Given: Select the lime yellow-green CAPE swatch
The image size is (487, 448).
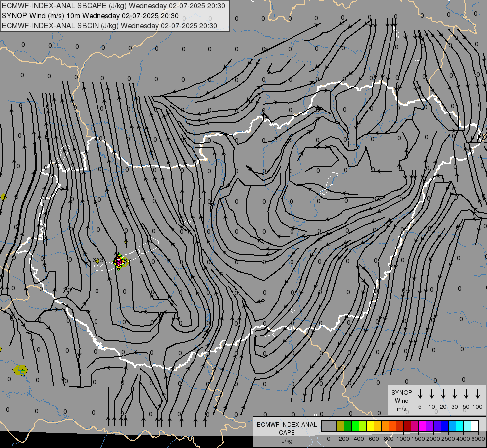Looking at the screenshot, I should [363, 426].
